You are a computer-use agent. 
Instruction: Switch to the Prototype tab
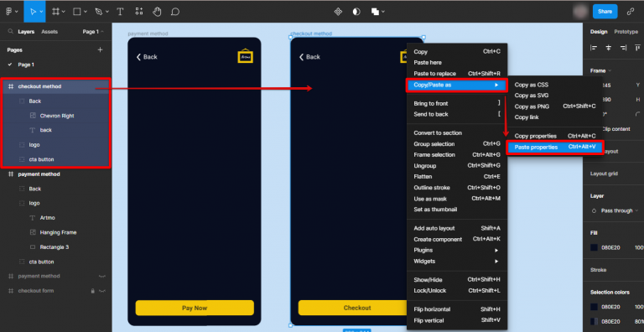[626, 32]
